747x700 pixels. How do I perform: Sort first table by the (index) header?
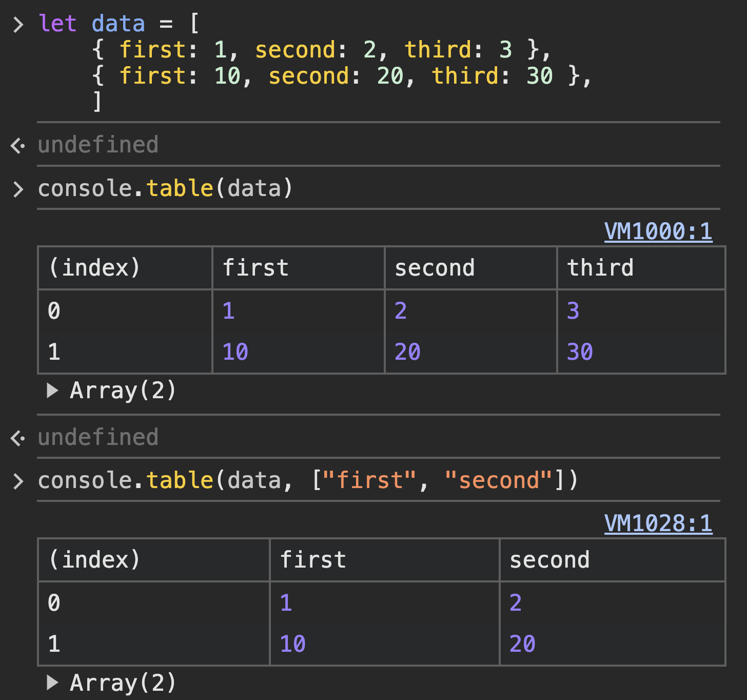[125, 268]
